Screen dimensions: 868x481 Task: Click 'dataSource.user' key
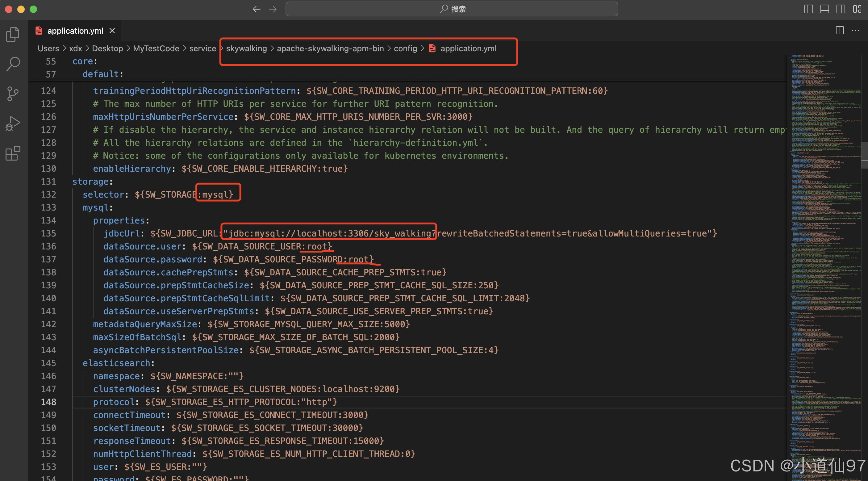[x=142, y=246]
